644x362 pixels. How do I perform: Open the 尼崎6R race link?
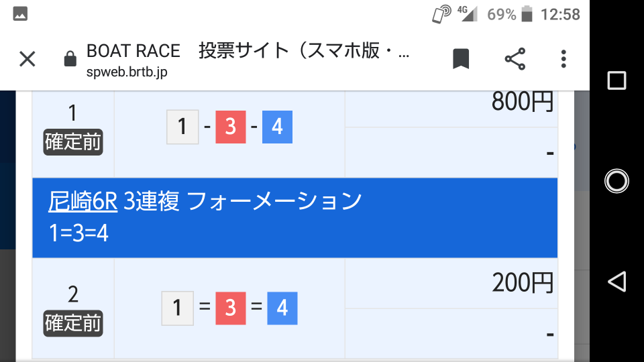tap(83, 202)
